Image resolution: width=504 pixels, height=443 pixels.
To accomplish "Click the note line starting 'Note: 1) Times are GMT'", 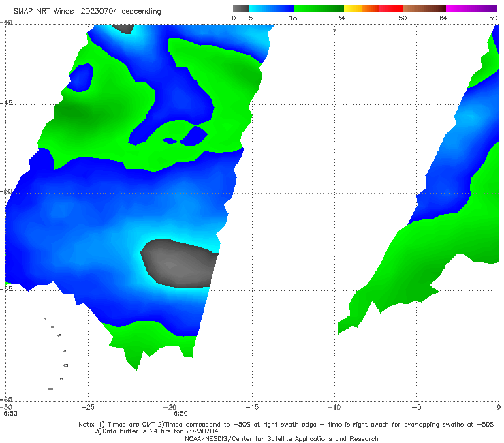I will [x=286, y=425].
